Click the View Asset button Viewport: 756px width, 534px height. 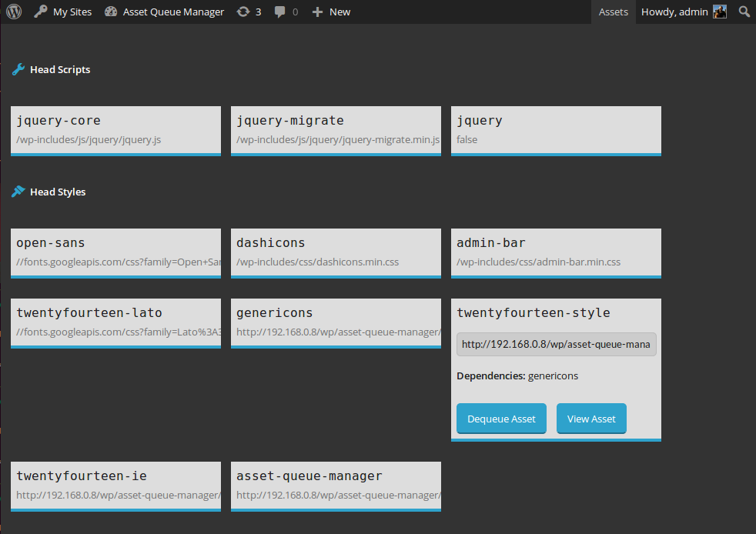pos(591,419)
